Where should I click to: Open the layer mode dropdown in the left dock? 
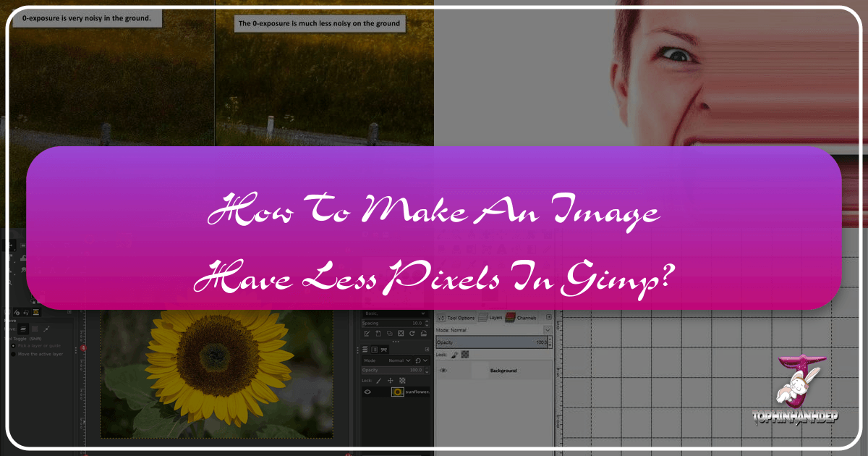pos(398,360)
